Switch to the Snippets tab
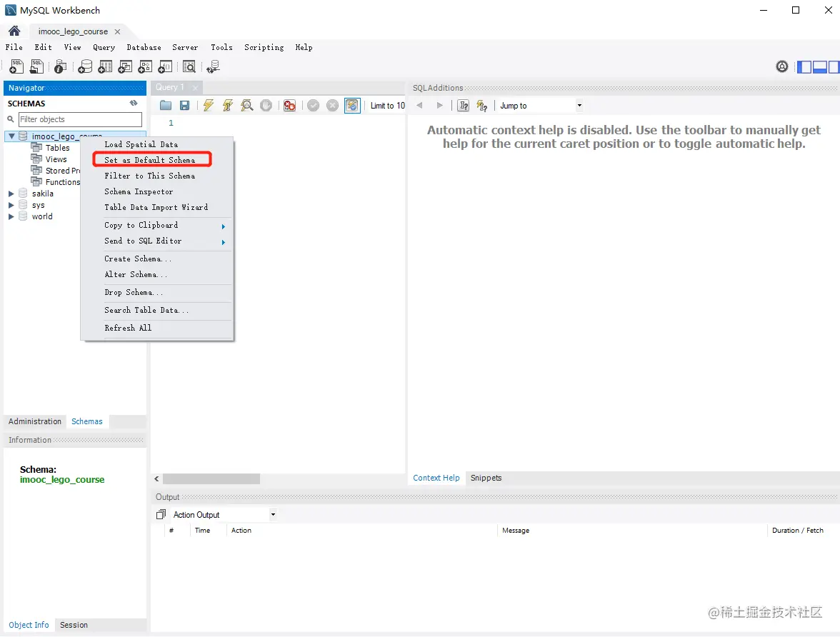Viewport: 840px width, 637px height. pos(486,478)
